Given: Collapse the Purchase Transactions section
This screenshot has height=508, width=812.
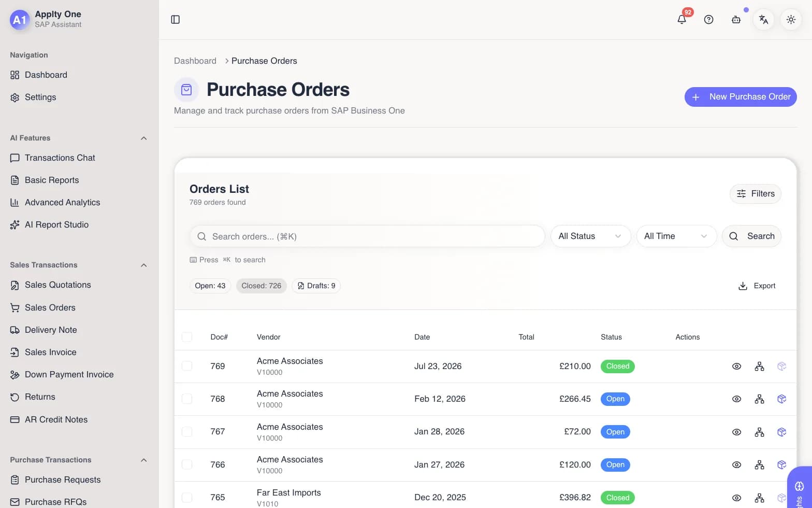Looking at the screenshot, I should pyautogui.click(x=144, y=460).
